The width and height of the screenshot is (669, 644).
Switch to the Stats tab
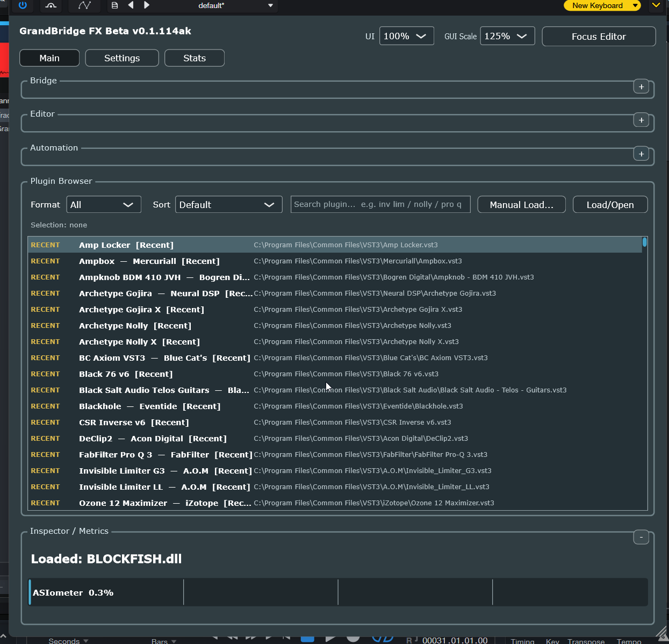[x=195, y=58]
